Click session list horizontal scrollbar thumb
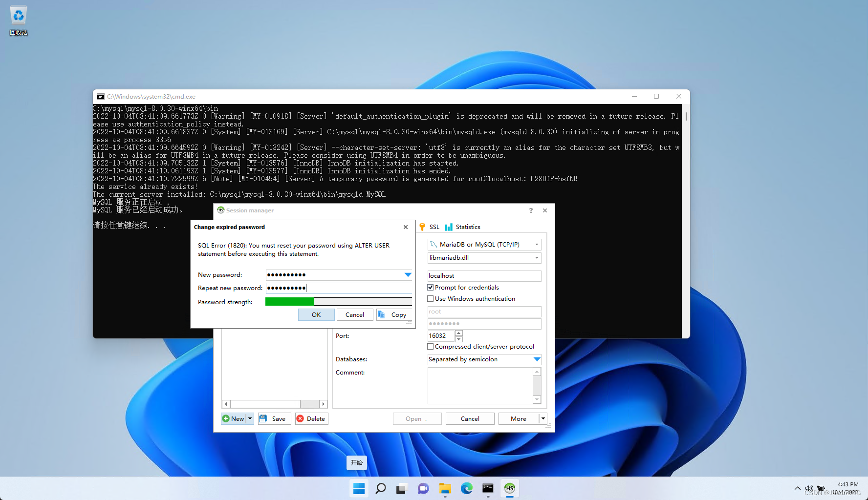Image resolution: width=868 pixels, height=500 pixels. pyautogui.click(x=265, y=404)
